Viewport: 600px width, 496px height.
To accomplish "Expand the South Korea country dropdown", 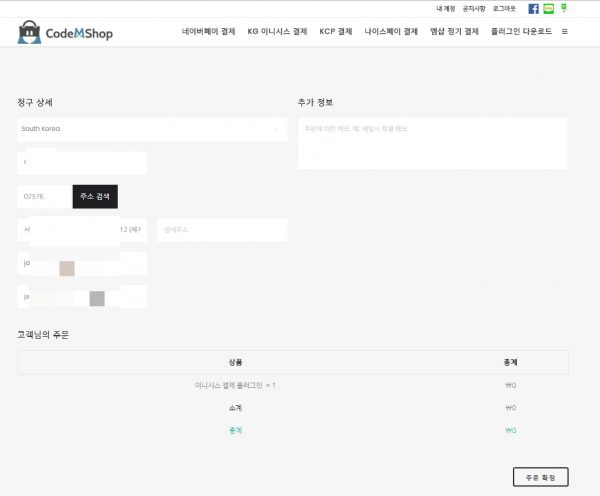I will point(152,129).
